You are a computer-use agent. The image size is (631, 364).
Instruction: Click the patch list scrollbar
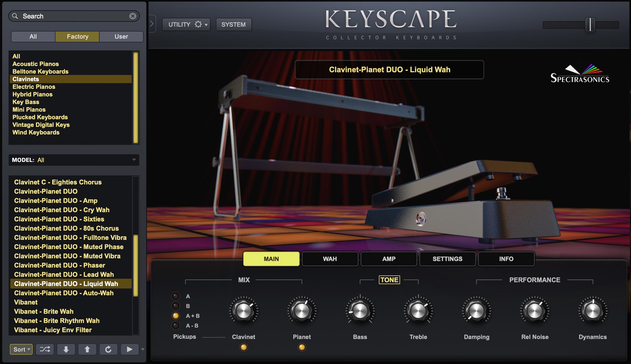135,265
